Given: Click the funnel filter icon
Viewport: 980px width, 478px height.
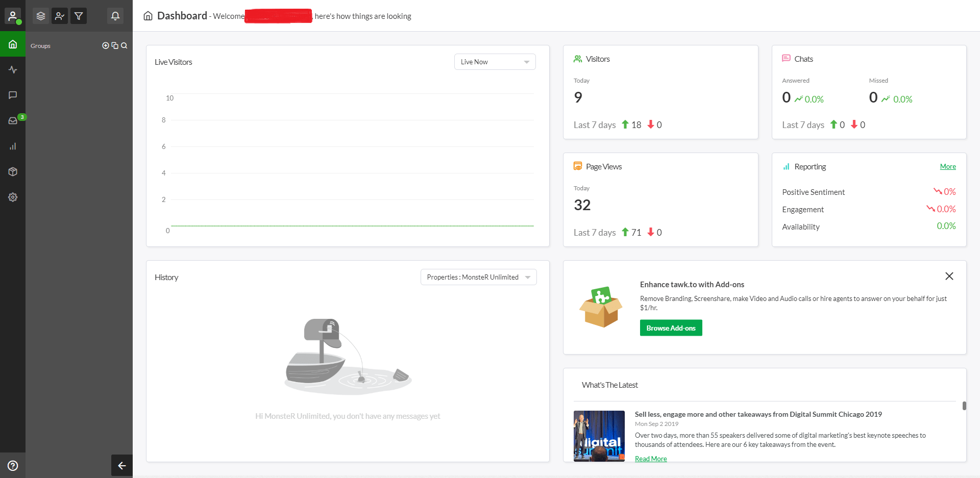Looking at the screenshot, I should point(79,16).
